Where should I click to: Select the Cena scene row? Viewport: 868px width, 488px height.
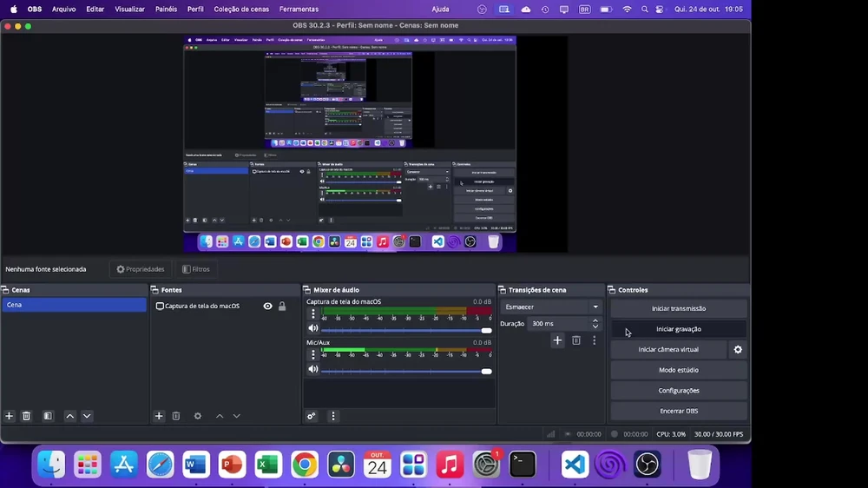pyautogui.click(x=74, y=305)
